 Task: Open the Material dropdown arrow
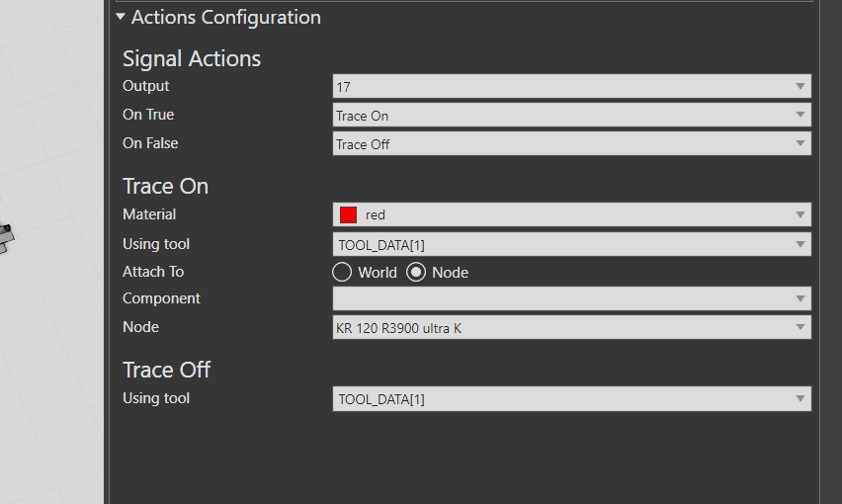click(x=800, y=214)
